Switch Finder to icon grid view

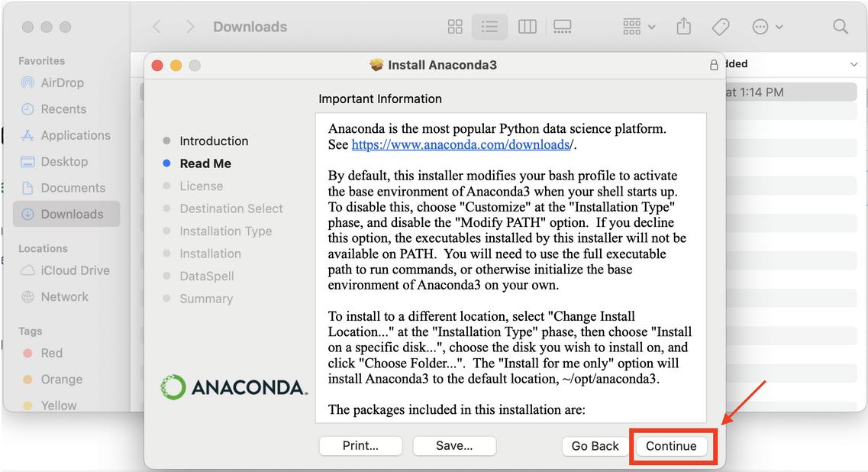[x=455, y=27]
